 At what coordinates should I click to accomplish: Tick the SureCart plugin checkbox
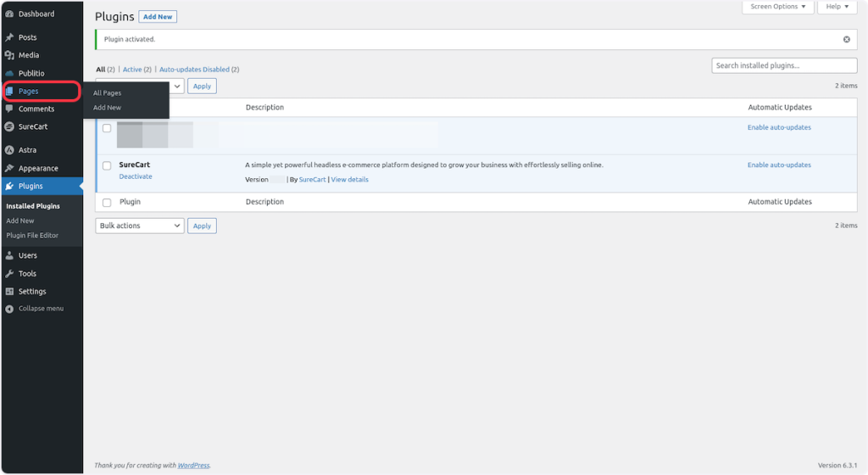pos(107,165)
